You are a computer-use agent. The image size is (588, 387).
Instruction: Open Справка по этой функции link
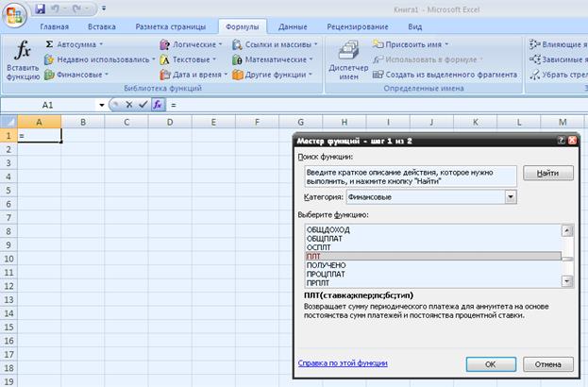[343, 363]
